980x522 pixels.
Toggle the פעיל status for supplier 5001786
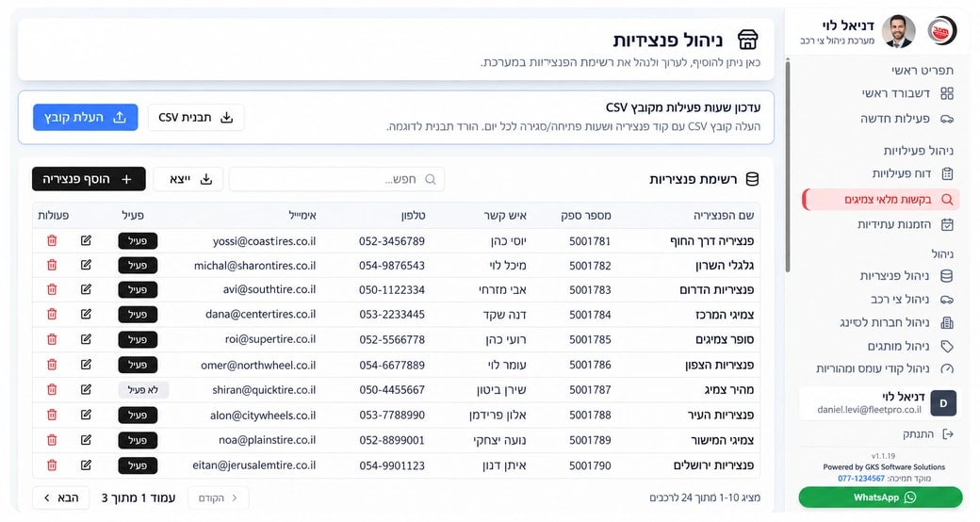138,365
